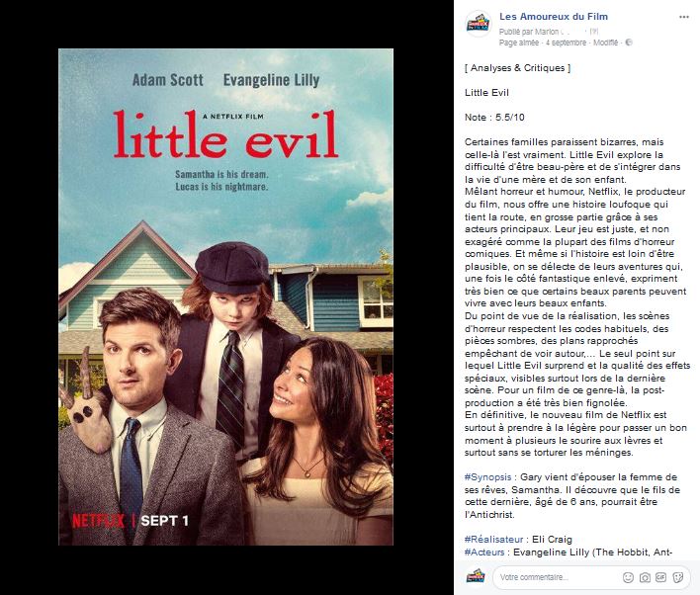The width and height of the screenshot is (700, 595).
Task: Insert an emoji in the comment box
Action: pos(628,577)
